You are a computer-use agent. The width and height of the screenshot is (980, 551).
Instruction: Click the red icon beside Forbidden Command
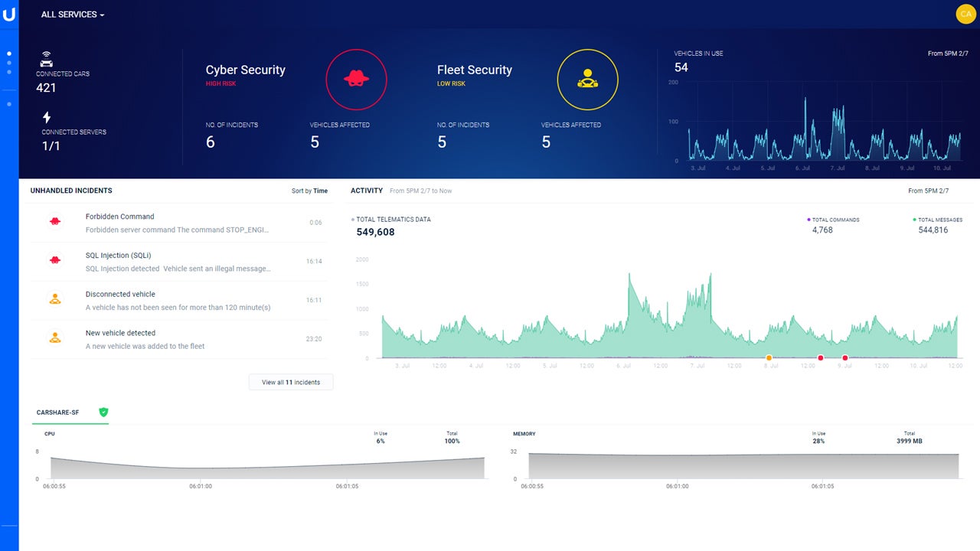55,221
